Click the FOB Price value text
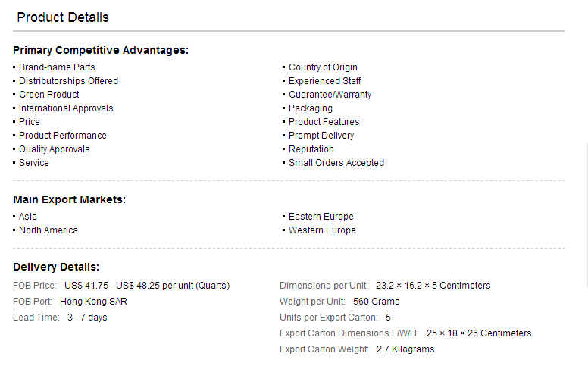Screen dimensions: 588x366 (x=147, y=286)
